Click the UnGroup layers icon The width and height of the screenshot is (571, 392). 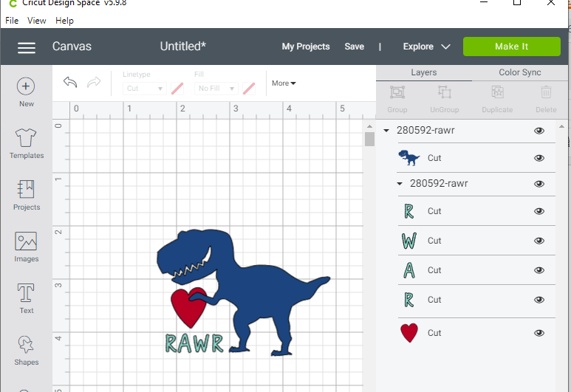pyautogui.click(x=444, y=92)
